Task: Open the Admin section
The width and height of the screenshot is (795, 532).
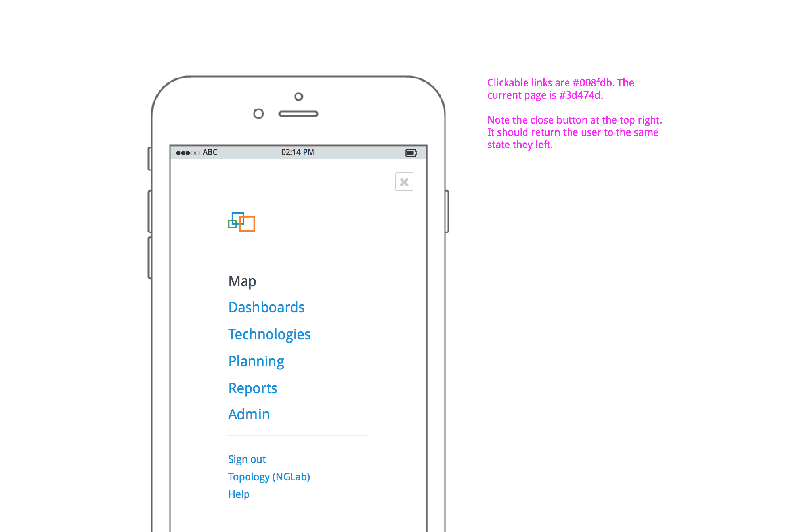Action: point(249,414)
